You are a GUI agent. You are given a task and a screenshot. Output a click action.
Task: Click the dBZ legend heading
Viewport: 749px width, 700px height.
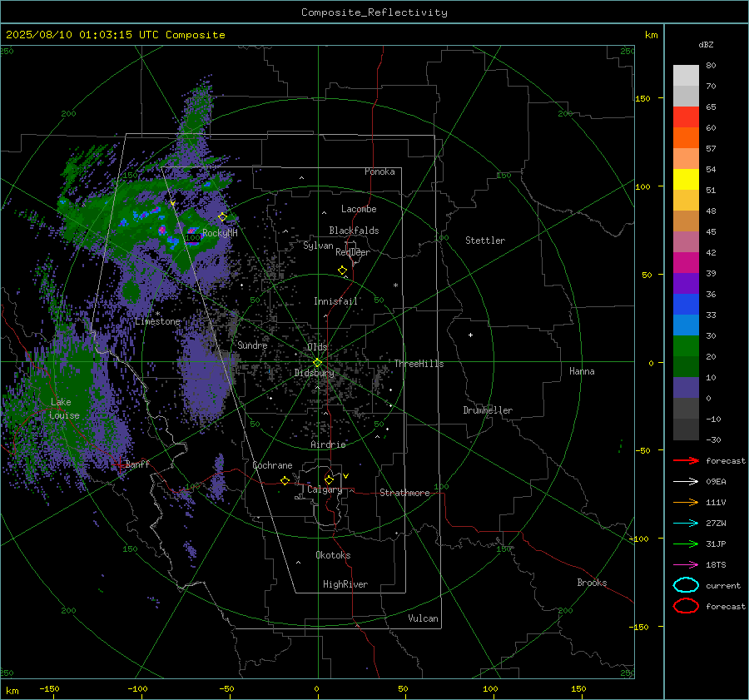coord(706,44)
